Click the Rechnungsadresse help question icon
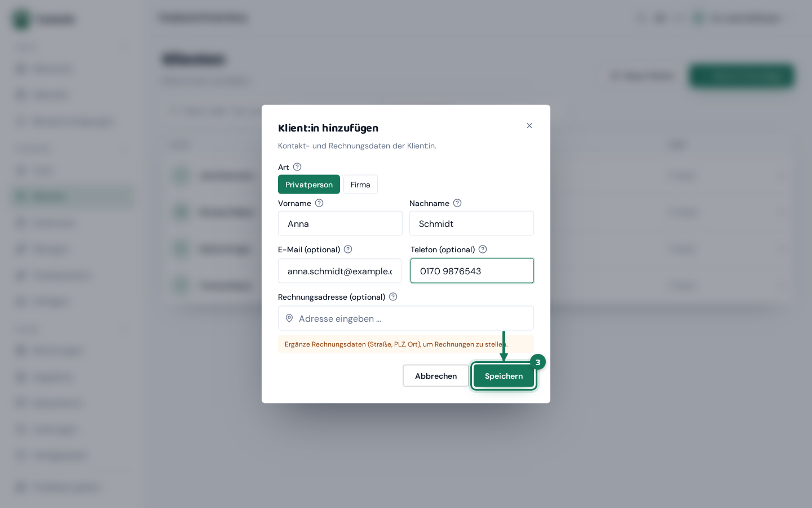The height and width of the screenshot is (508, 812). coord(393,297)
